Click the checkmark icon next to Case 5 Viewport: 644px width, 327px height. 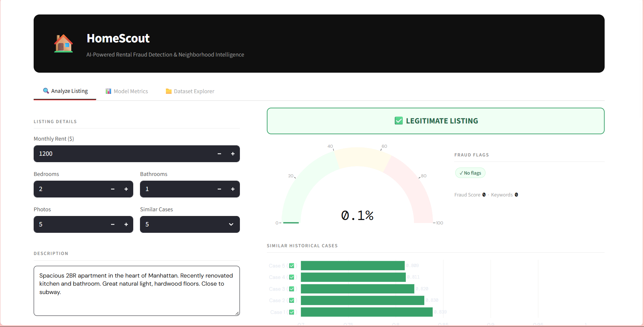292,265
